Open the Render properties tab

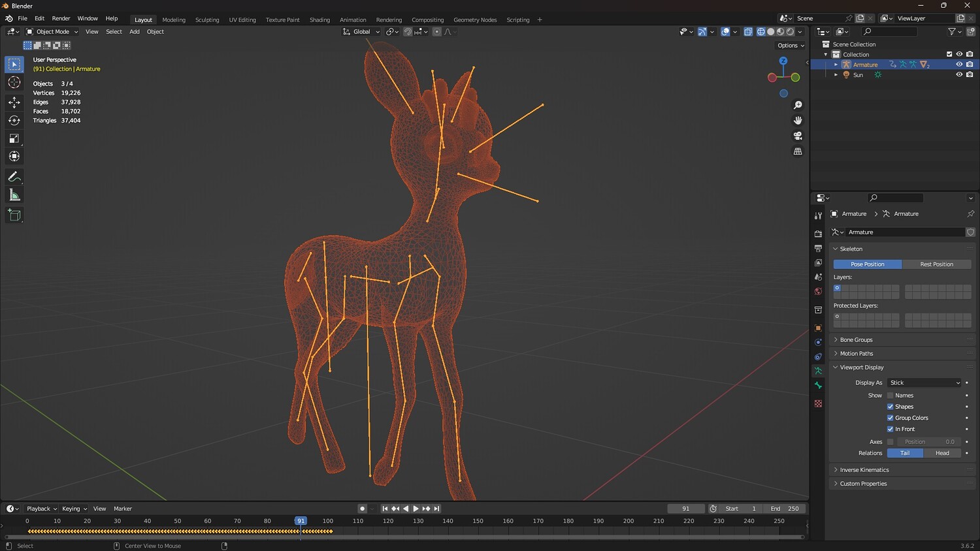(x=818, y=234)
